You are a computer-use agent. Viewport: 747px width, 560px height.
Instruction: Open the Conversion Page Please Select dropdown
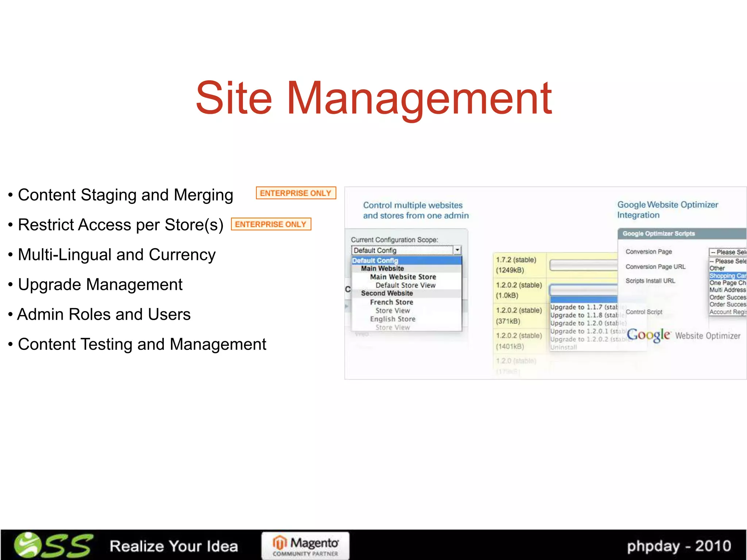coord(728,252)
